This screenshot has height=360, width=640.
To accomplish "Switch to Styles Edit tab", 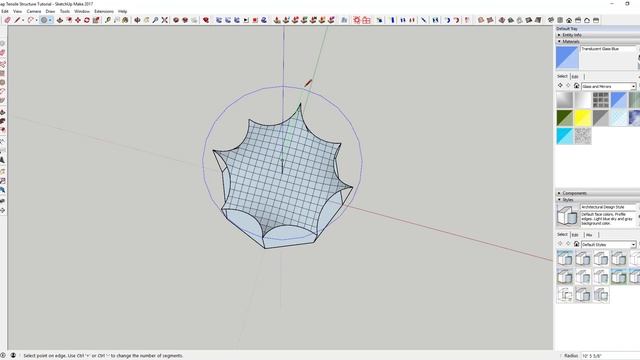I will 575,235.
